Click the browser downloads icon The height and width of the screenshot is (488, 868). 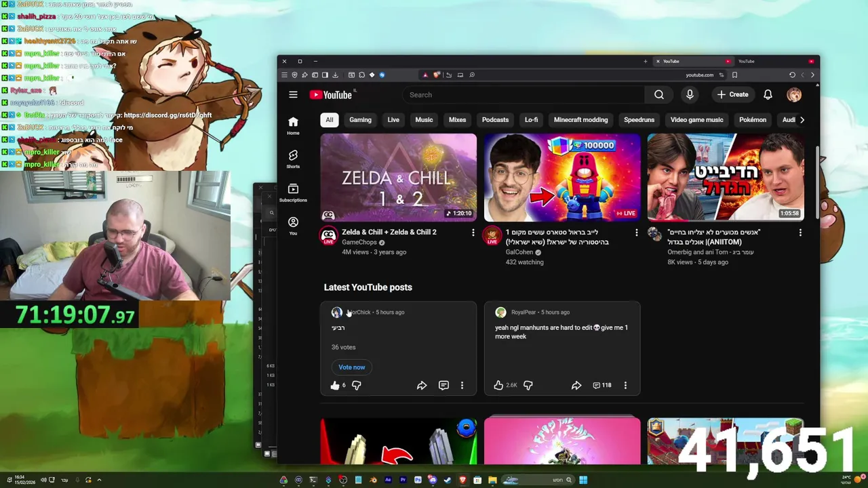point(335,75)
